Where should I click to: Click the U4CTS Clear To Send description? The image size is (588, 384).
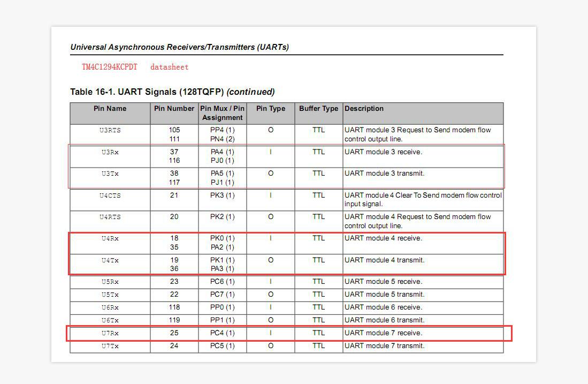tap(423, 200)
